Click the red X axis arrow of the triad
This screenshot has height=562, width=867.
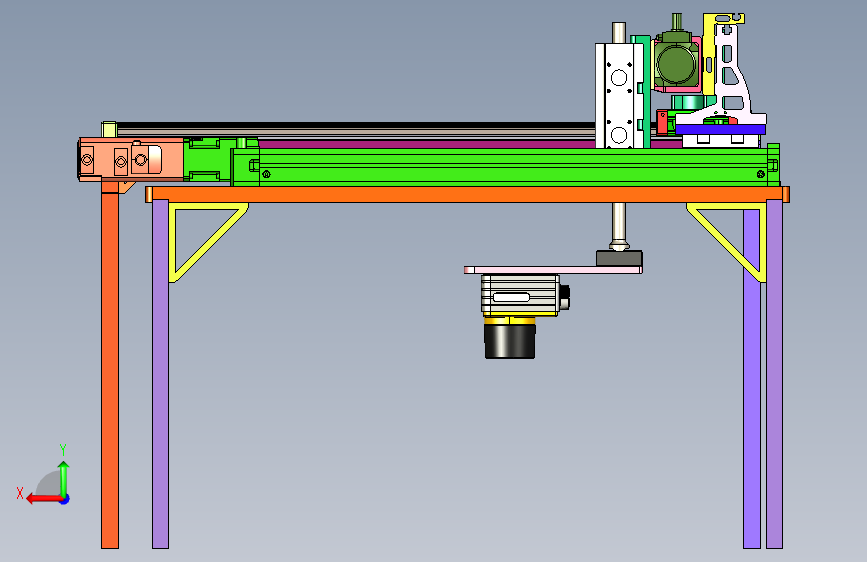pos(44,499)
